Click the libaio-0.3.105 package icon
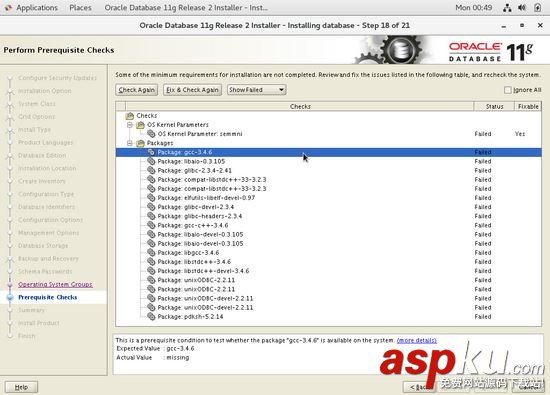The image size is (550, 395). [x=151, y=161]
